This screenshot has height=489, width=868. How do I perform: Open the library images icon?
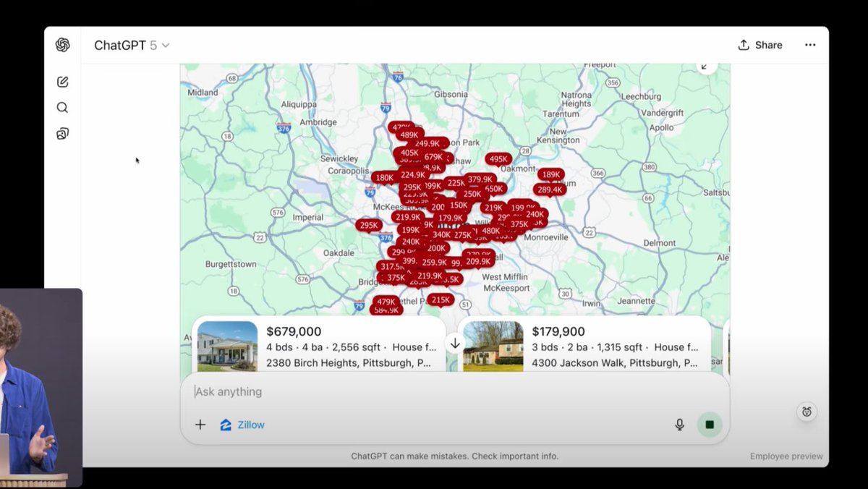pyautogui.click(x=62, y=134)
